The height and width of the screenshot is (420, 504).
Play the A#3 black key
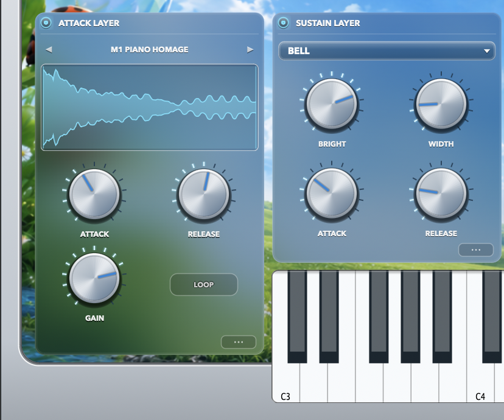coord(443,317)
